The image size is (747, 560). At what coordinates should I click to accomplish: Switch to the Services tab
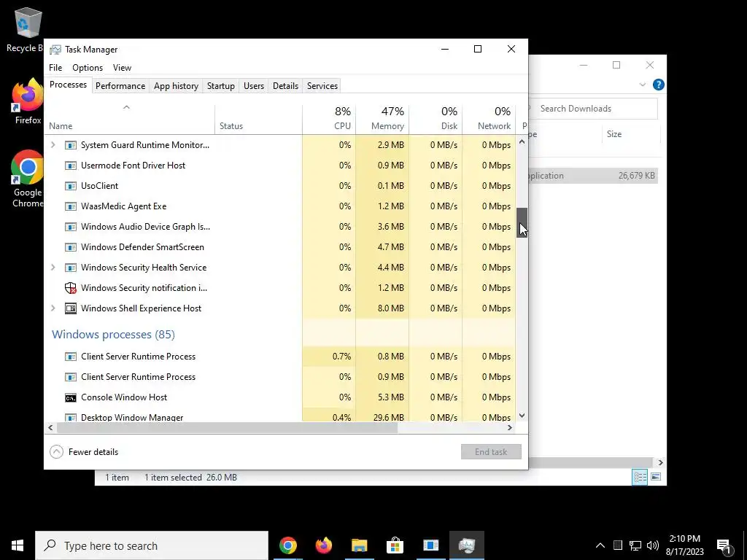pyautogui.click(x=322, y=86)
